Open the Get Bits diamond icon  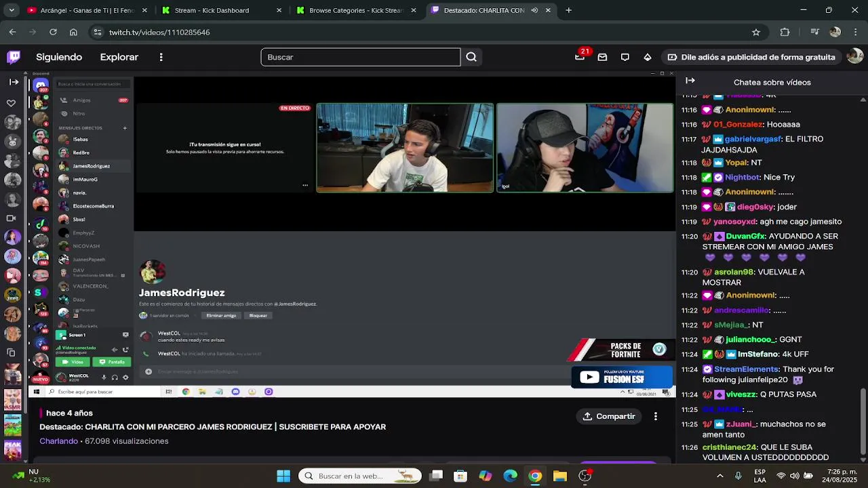pos(648,57)
